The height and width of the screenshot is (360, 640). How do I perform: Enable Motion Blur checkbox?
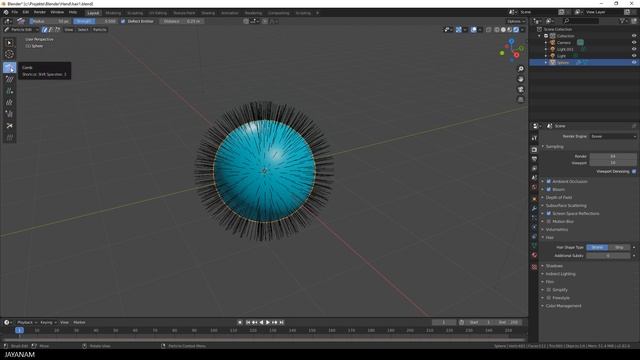(x=549, y=221)
